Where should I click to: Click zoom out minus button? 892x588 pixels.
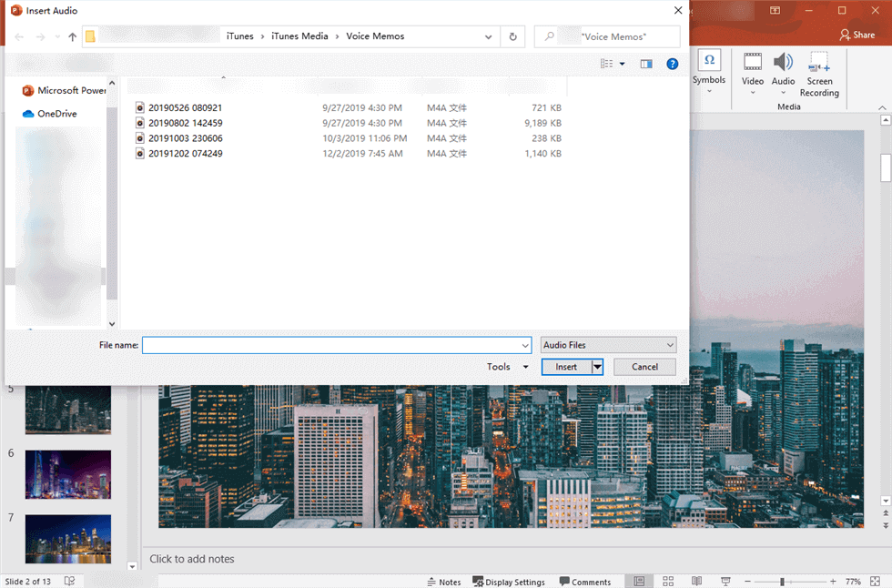747,582
